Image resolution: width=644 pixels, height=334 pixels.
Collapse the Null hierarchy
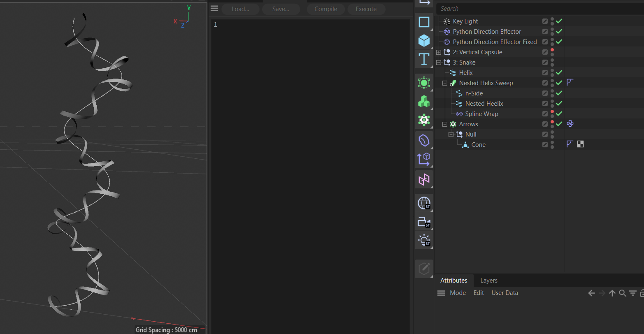pyautogui.click(x=451, y=135)
